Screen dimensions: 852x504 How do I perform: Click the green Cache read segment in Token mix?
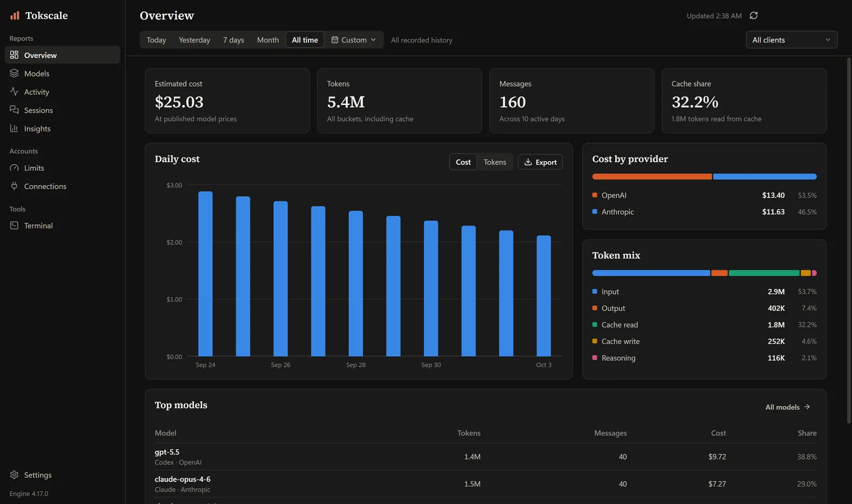tap(764, 273)
